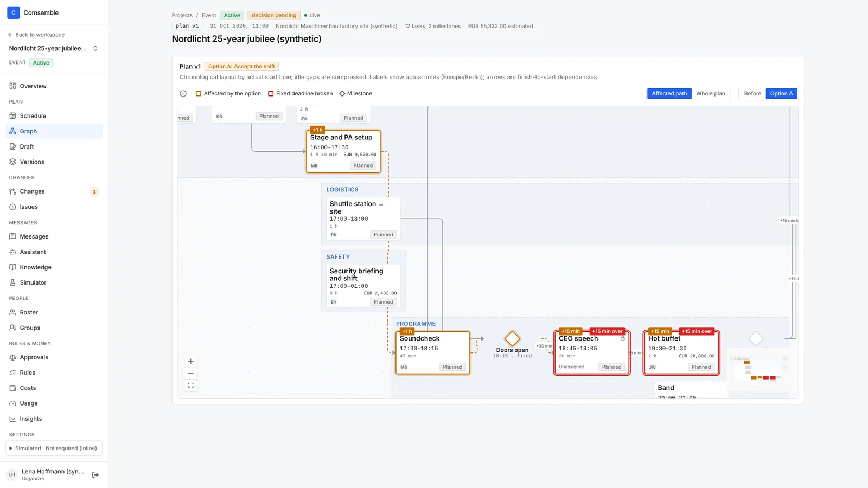The height and width of the screenshot is (488, 868).
Task: Expand Simulated Not required settings
Action: [54, 448]
